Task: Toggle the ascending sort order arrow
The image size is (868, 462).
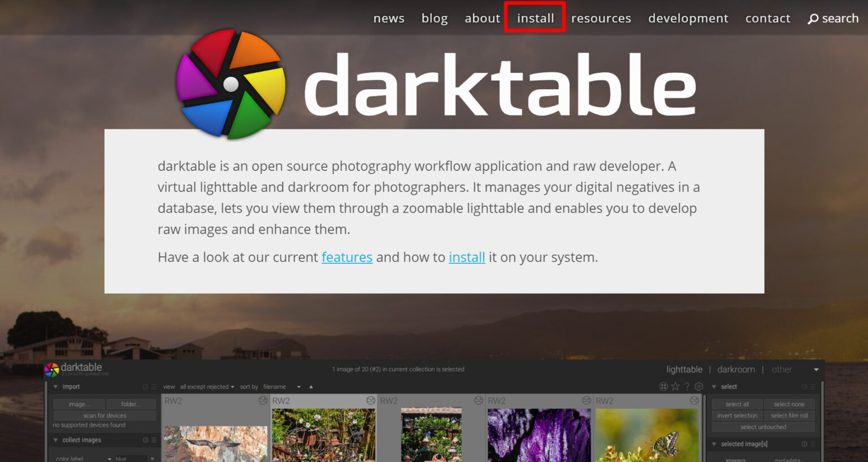Action: coord(311,386)
